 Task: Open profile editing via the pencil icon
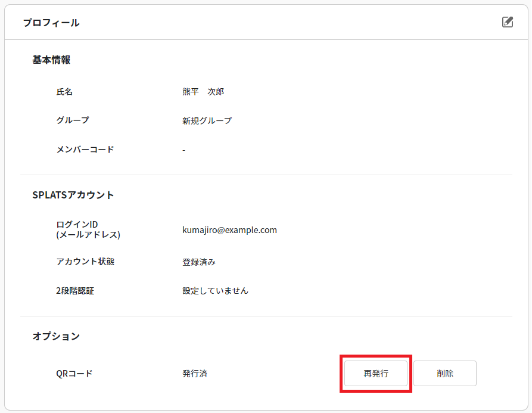point(508,21)
